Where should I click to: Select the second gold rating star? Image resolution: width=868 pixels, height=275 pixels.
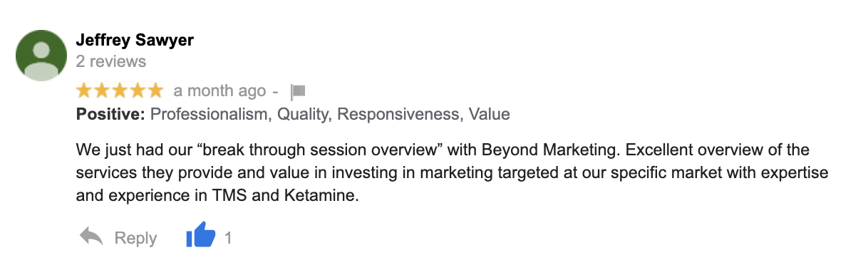pyautogui.click(x=103, y=90)
